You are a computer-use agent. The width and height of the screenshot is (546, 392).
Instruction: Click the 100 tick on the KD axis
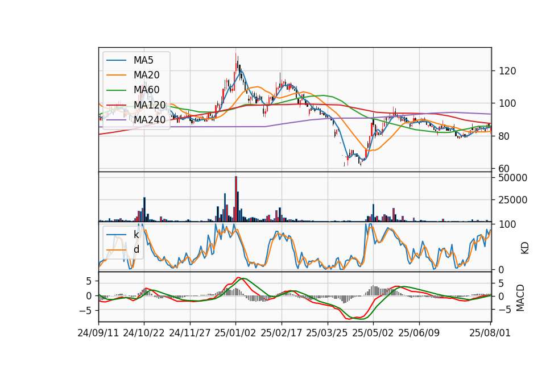point(507,224)
